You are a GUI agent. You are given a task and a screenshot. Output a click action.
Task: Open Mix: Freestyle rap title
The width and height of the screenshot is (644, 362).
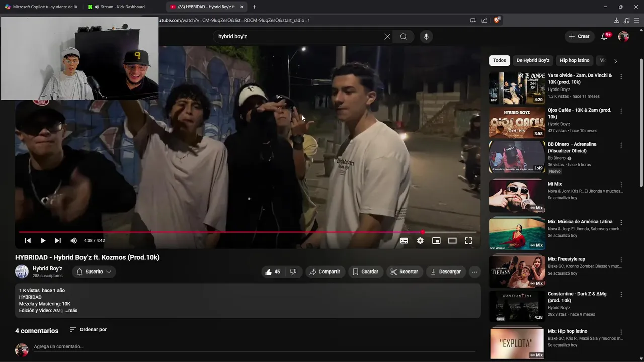point(567,259)
